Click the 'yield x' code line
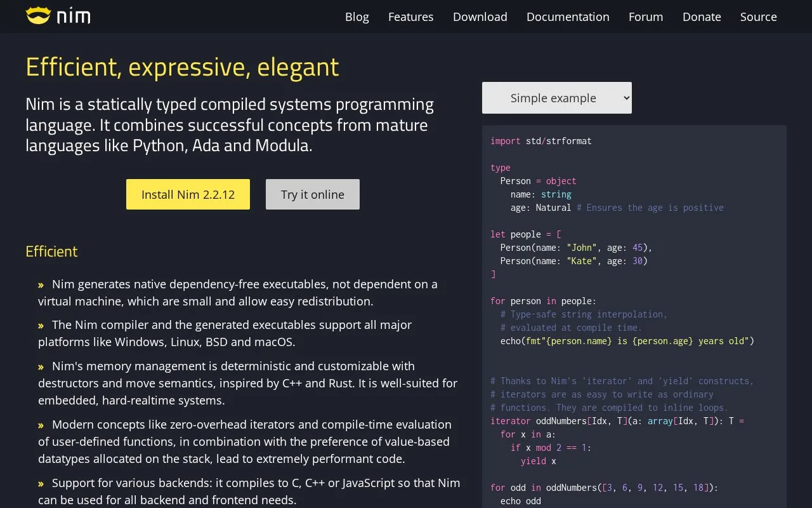 coord(539,461)
